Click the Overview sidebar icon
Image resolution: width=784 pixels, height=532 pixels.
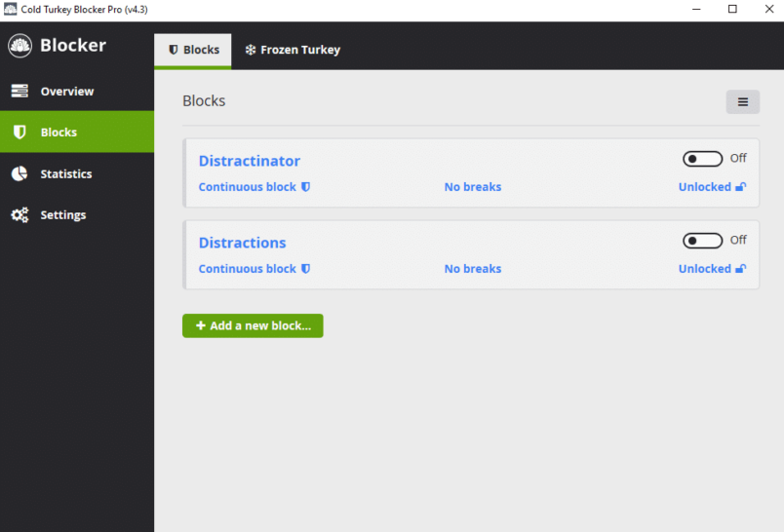point(20,91)
